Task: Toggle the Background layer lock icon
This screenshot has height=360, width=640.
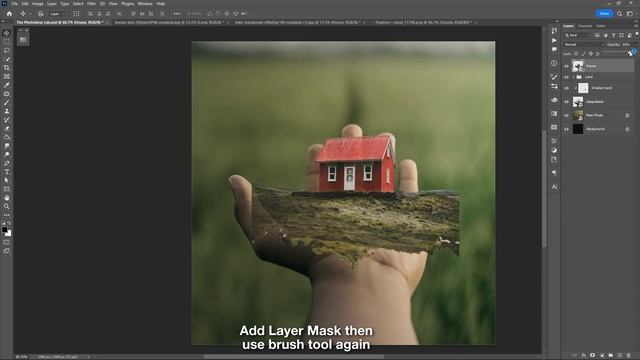Action: click(627, 129)
